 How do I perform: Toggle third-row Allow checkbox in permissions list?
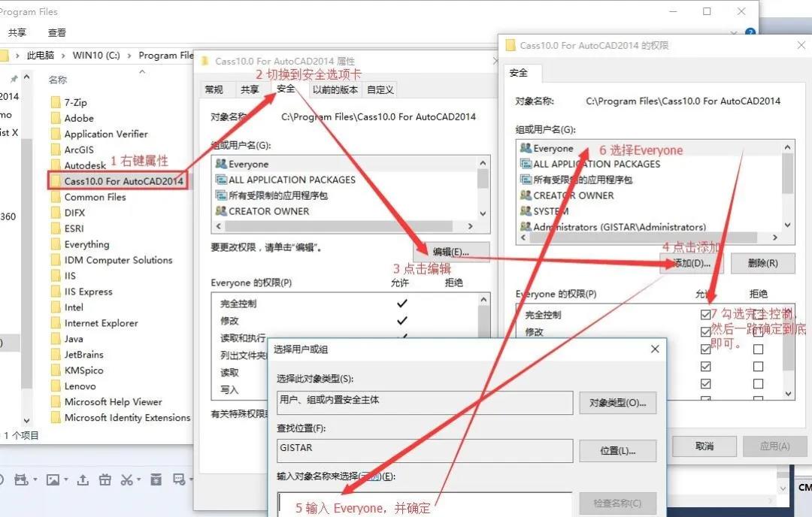tap(705, 349)
